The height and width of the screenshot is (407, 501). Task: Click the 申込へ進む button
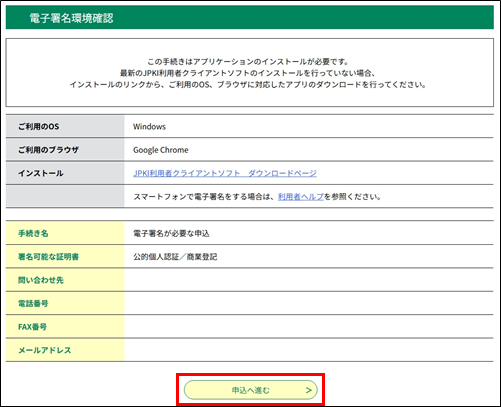tap(250, 390)
